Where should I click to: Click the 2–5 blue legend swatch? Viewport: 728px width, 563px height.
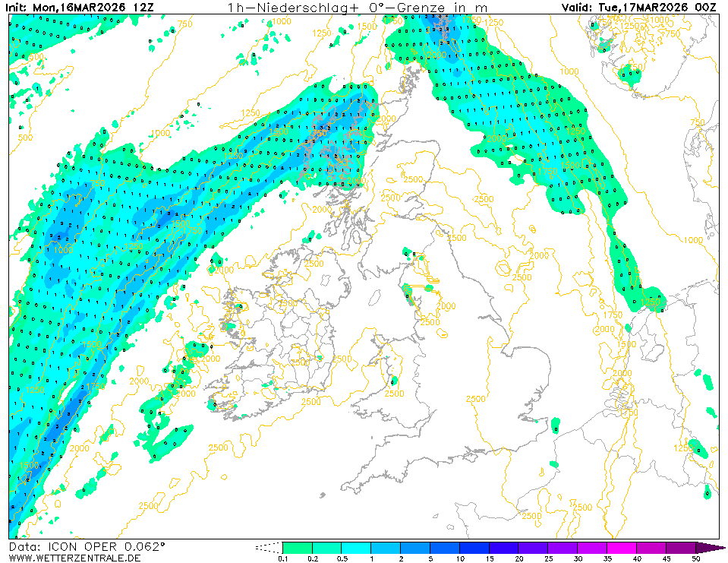[x=415, y=547]
